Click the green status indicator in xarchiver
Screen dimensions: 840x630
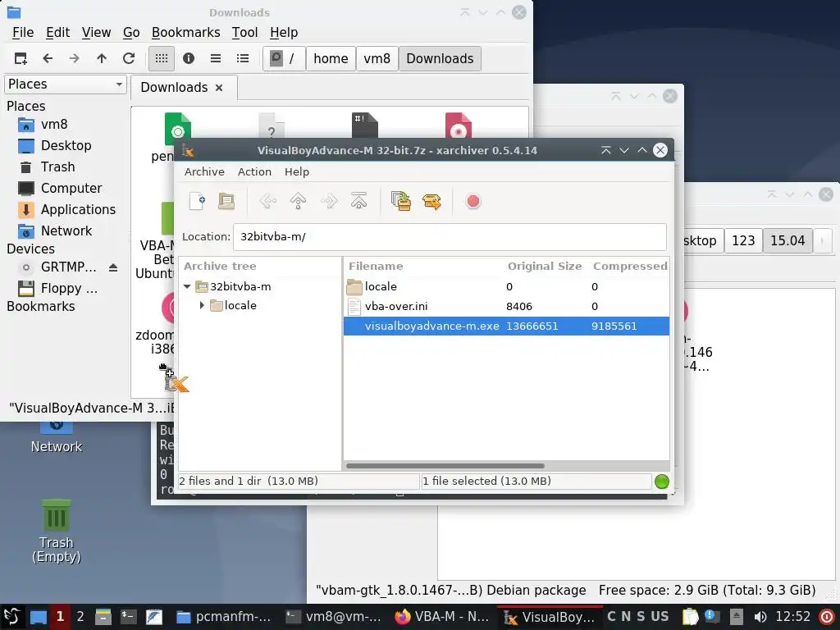coord(662,481)
